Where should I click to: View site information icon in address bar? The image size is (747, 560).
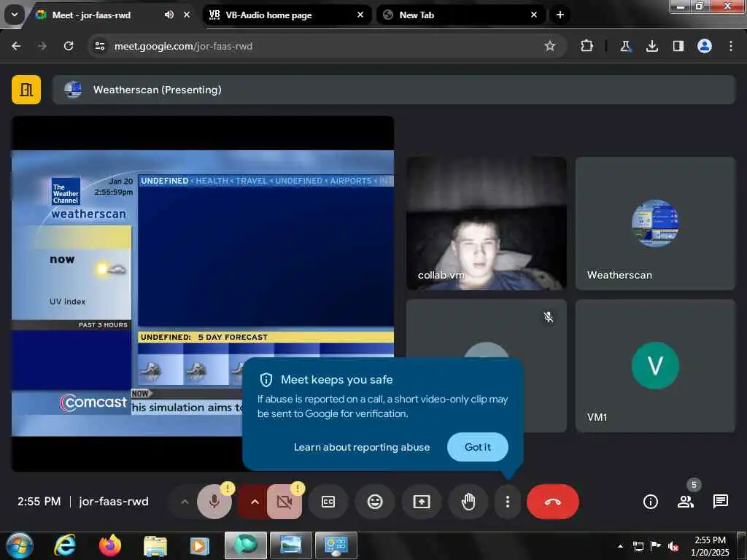coord(99,46)
